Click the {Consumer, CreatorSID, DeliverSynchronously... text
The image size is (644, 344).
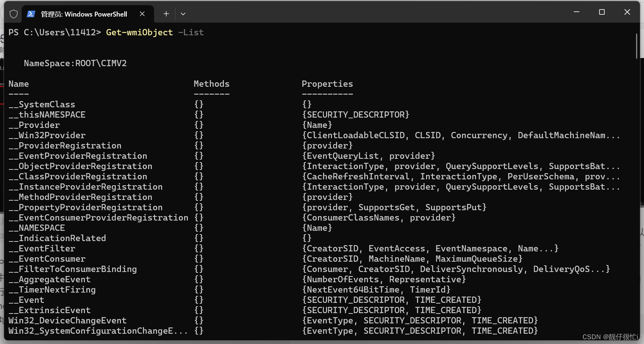coord(456,269)
